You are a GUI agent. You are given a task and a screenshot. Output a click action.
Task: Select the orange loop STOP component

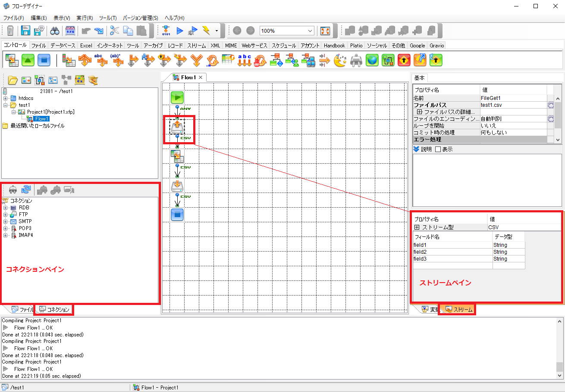pos(260,60)
